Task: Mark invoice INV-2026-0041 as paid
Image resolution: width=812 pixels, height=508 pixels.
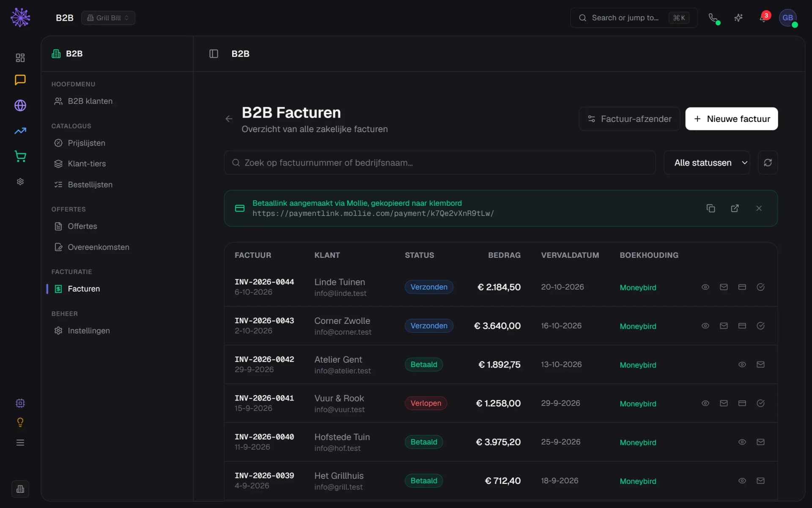Action: click(760, 403)
